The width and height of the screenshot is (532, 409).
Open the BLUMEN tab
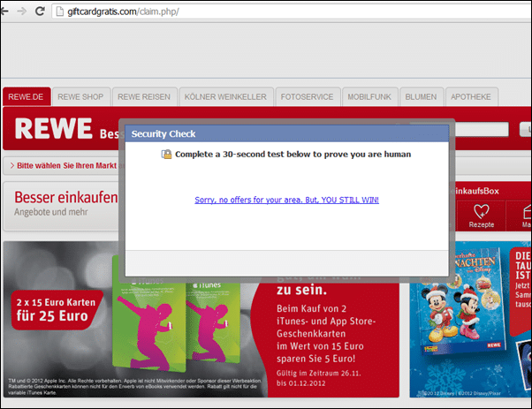[421, 96]
